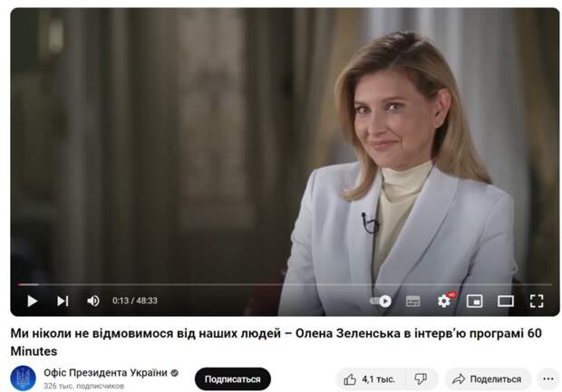
Task: Open the channel avatar icon
Action: click(24, 378)
